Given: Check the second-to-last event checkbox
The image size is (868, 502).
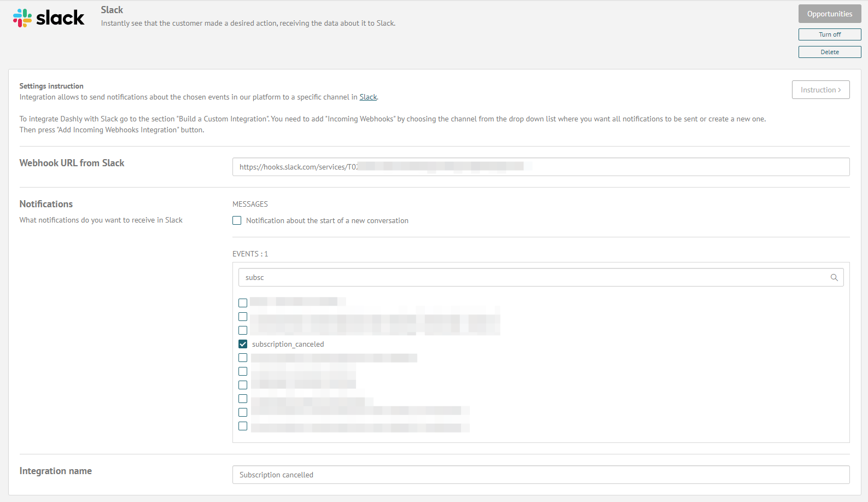Looking at the screenshot, I should (x=243, y=412).
